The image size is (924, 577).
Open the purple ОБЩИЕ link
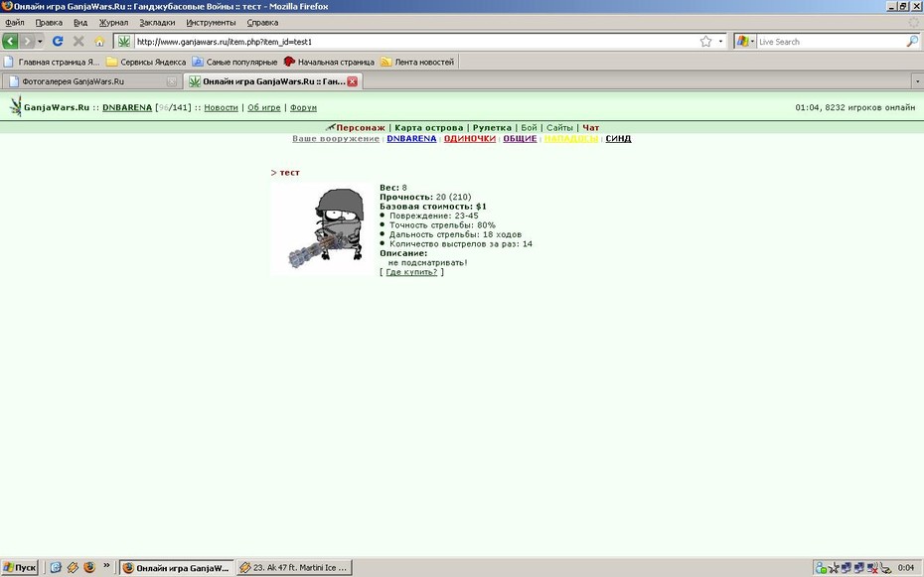(520, 138)
